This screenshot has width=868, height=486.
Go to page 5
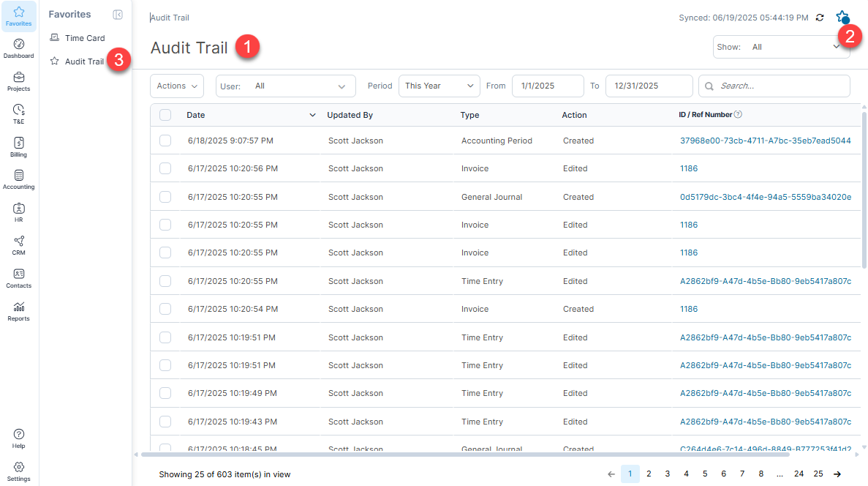(x=705, y=474)
